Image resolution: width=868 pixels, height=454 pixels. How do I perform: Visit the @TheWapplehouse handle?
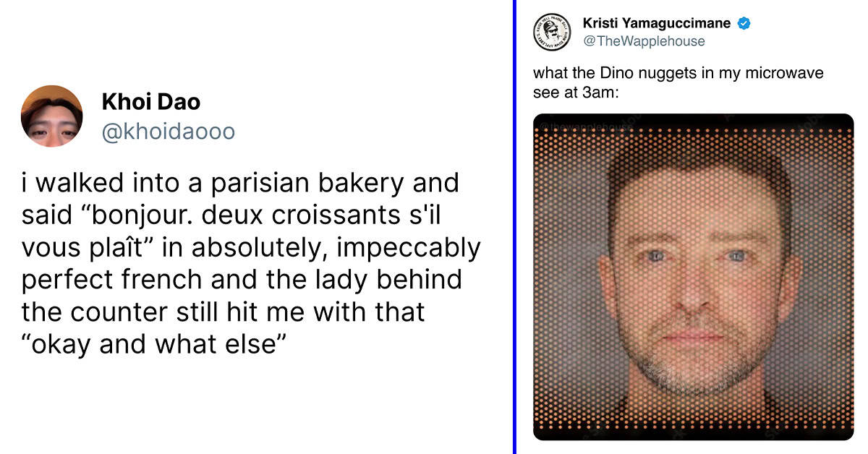pyautogui.click(x=643, y=41)
